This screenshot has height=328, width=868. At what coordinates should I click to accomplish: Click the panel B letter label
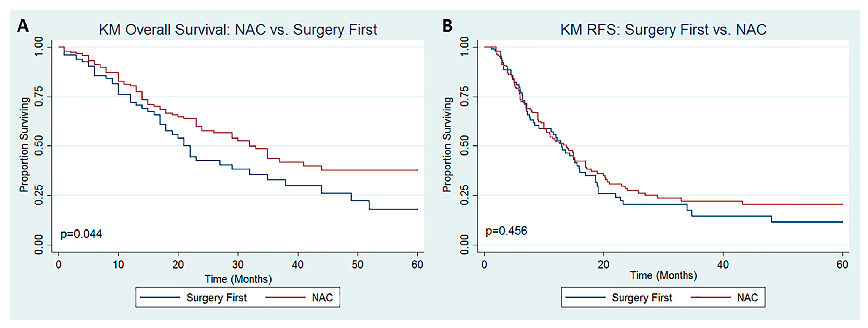(x=447, y=26)
